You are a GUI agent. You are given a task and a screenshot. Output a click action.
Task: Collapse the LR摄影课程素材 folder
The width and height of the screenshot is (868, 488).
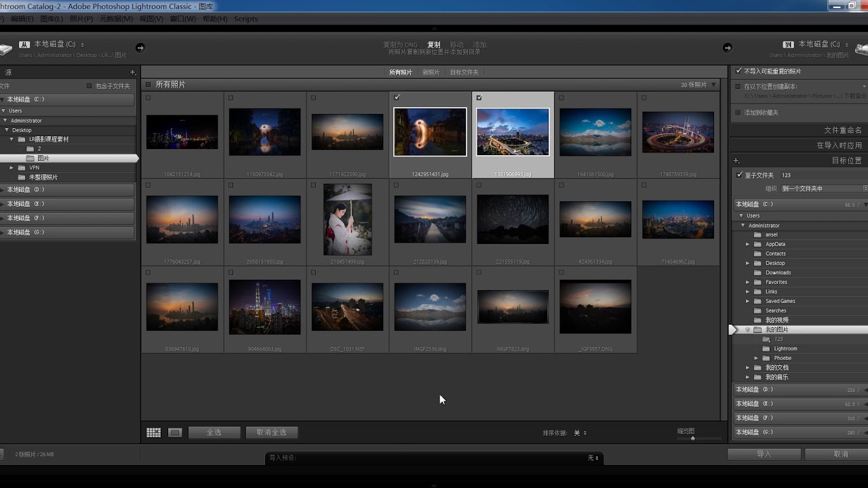coord(12,139)
